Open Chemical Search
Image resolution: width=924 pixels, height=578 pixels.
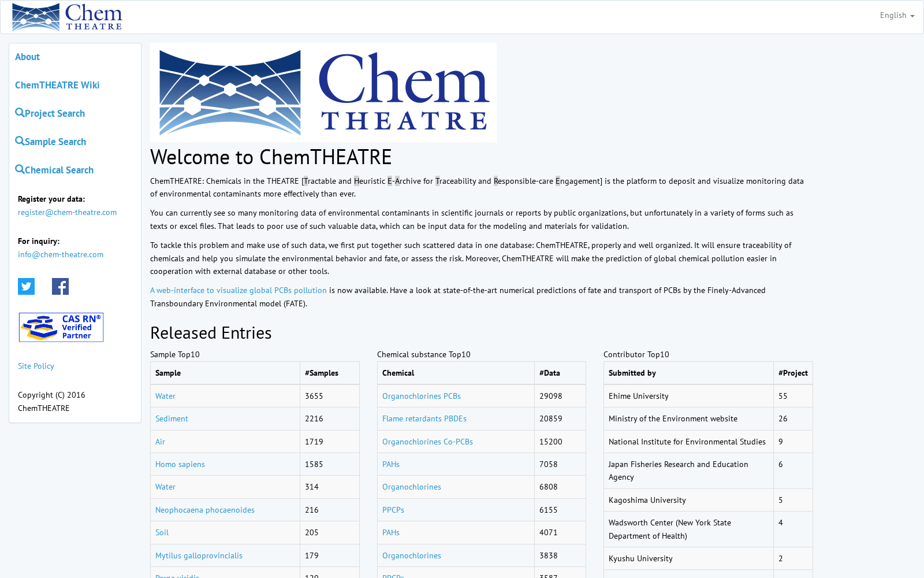pos(54,170)
